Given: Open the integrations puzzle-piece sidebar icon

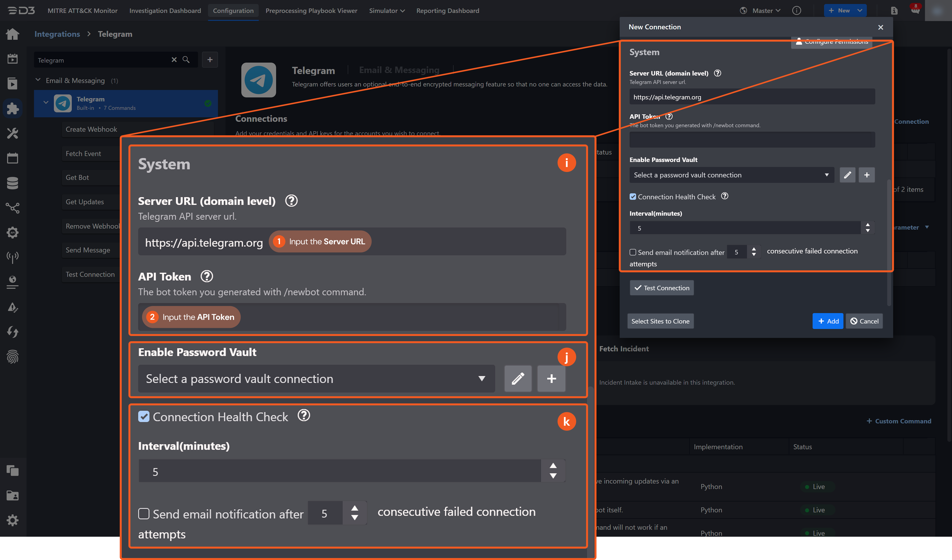Looking at the screenshot, I should pos(12,108).
